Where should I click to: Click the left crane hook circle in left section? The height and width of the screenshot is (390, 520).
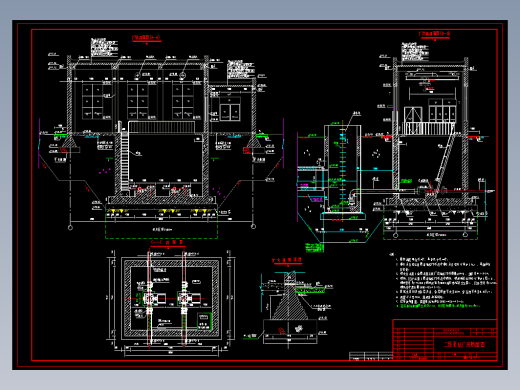coord(137,75)
